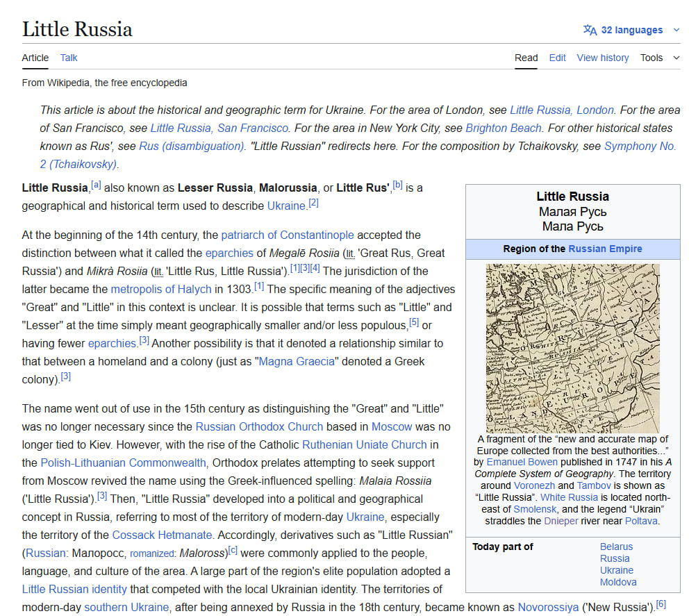Switch to the Talk tab
The height and width of the screenshot is (616, 689).
point(69,58)
